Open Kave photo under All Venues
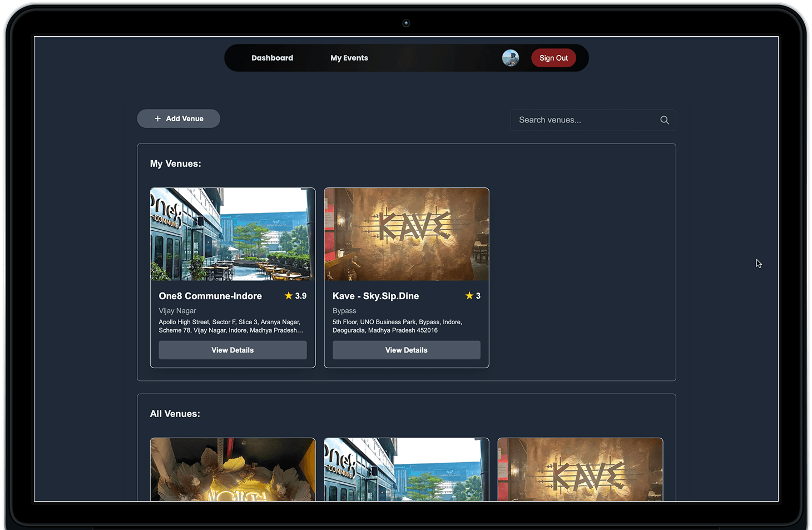The width and height of the screenshot is (812, 530). click(580, 469)
